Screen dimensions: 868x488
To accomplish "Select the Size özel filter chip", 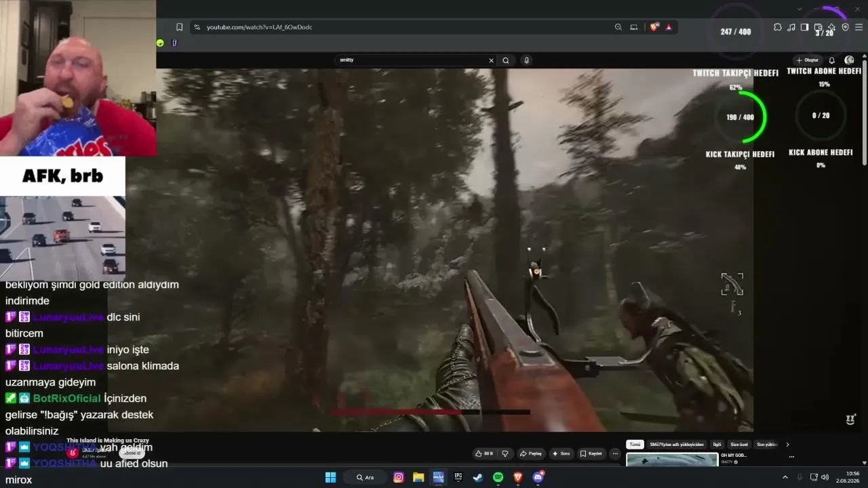I will click(x=739, y=445).
